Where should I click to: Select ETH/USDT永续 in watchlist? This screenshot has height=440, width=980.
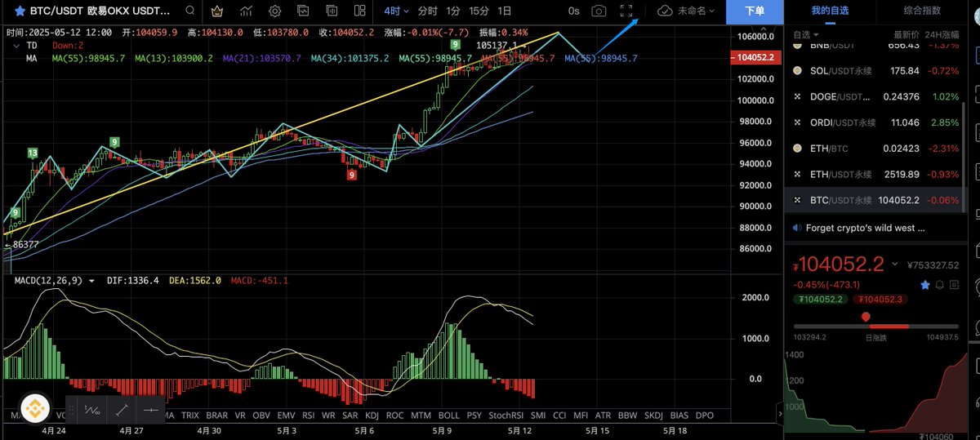[x=875, y=174]
